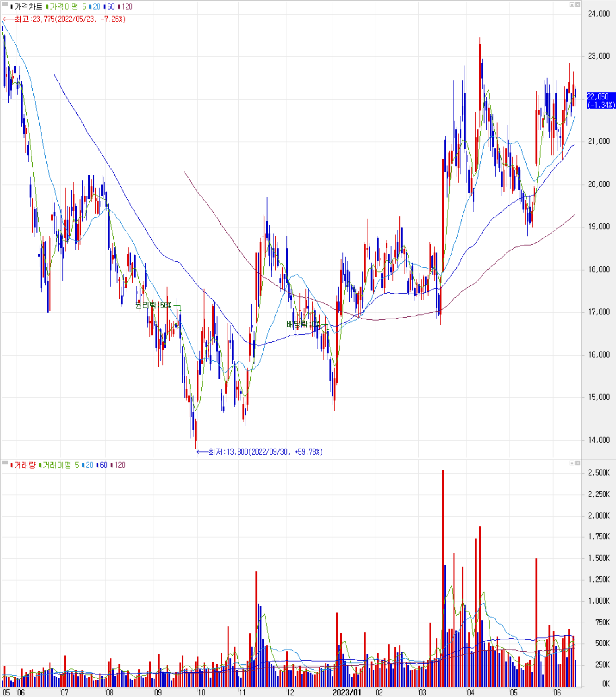Click the 03 month axis label
The image size is (616, 697).
pos(422,693)
